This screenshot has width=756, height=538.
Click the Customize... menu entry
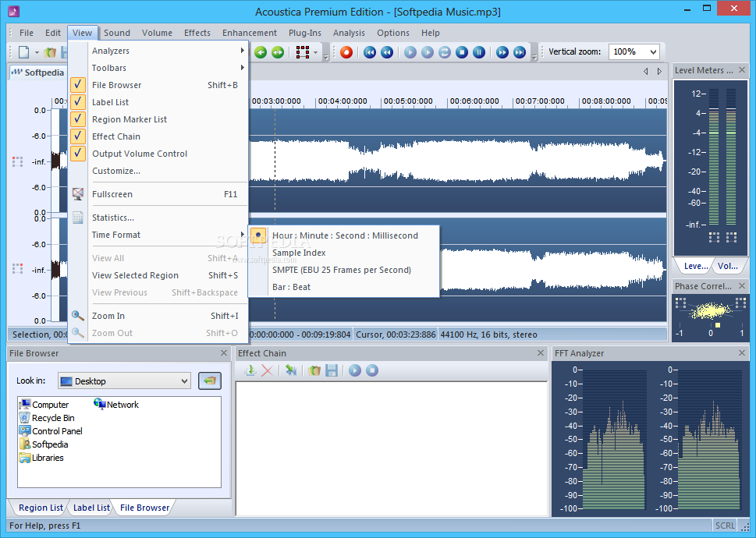pyautogui.click(x=158, y=171)
